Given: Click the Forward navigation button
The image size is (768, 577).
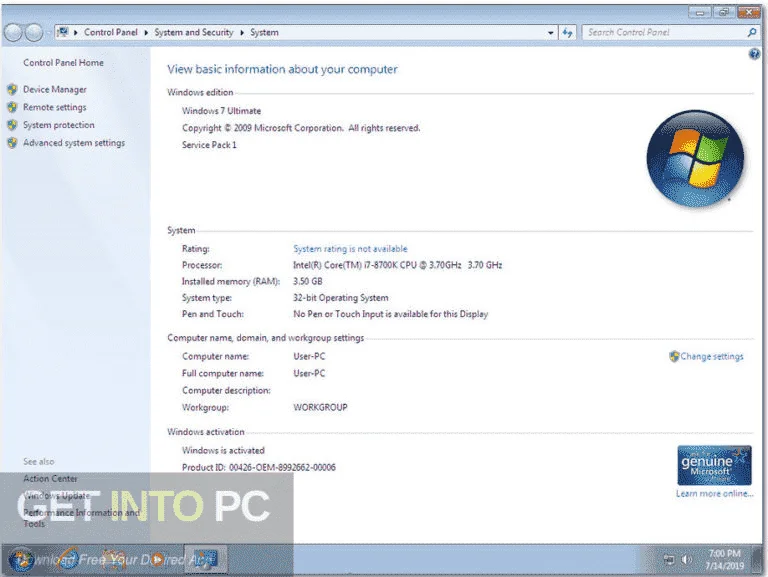Looking at the screenshot, I should [x=34, y=33].
